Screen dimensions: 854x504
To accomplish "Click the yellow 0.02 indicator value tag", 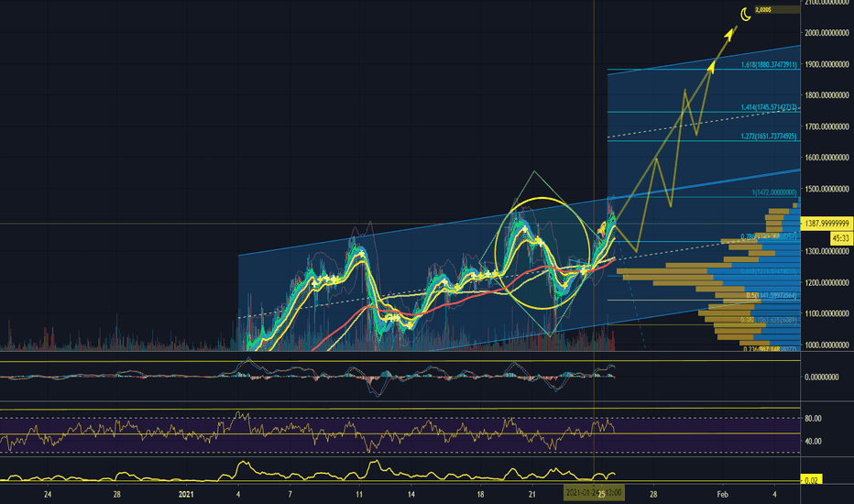I will pyautogui.click(x=811, y=480).
